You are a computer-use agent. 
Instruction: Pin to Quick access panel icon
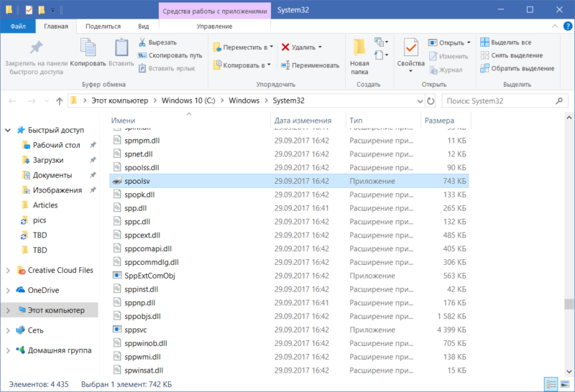pos(36,47)
